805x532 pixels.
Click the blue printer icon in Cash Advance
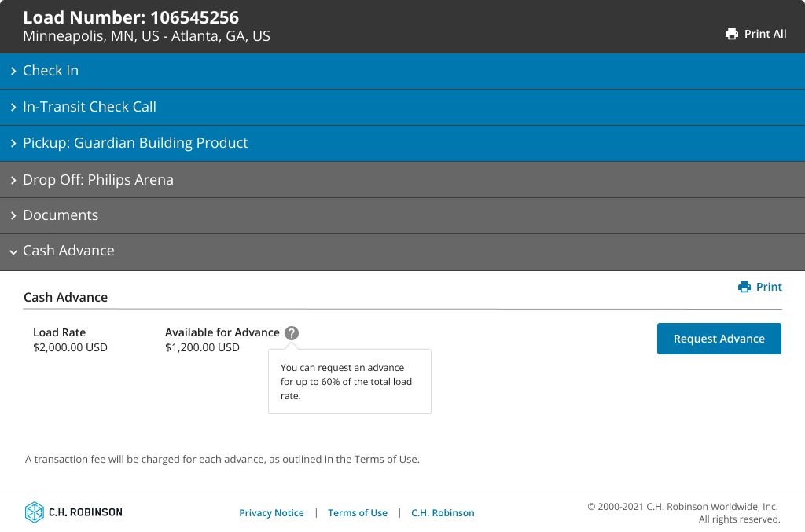(744, 287)
